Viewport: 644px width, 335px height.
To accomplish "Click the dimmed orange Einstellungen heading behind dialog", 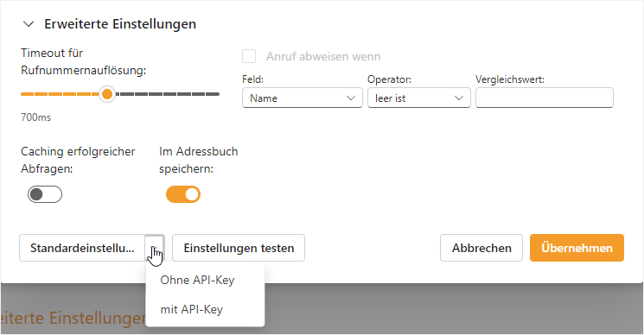I will (x=73, y=319).
